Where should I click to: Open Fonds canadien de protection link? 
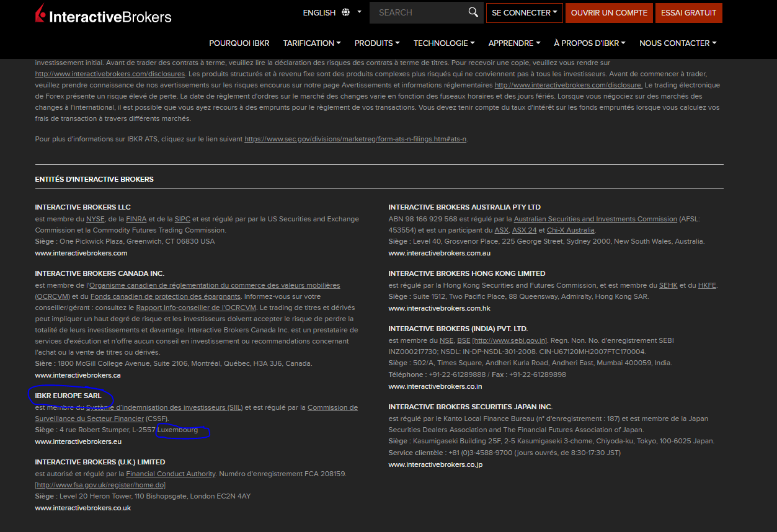(166, 296)
